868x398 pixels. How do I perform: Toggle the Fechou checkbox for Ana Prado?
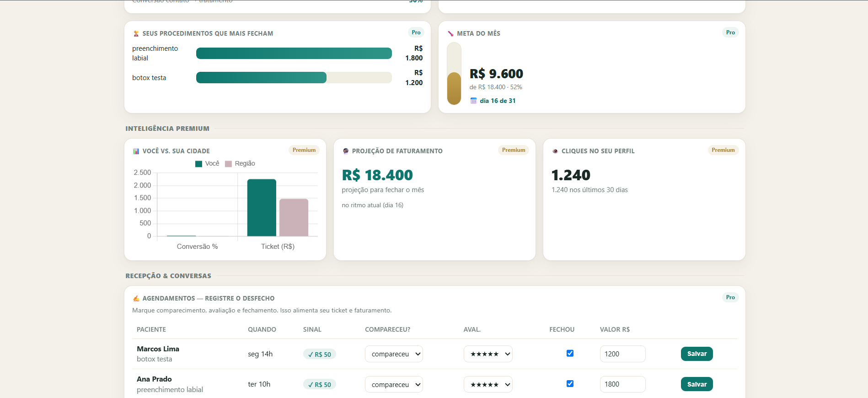570,384
